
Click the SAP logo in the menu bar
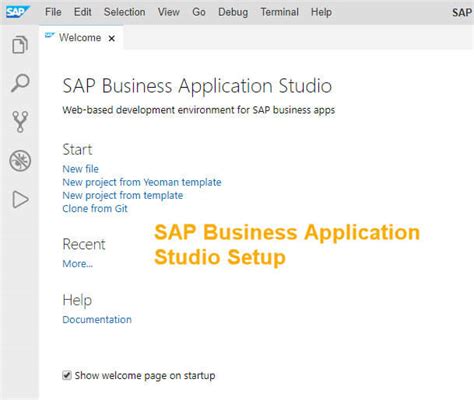pos(17,12)
